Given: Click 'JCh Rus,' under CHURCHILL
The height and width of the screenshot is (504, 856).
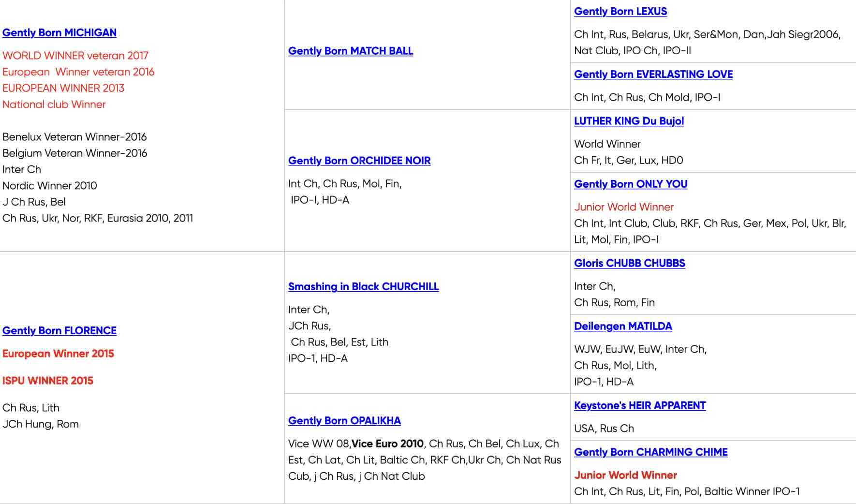Looking at the screenshot, I should 310,326.
